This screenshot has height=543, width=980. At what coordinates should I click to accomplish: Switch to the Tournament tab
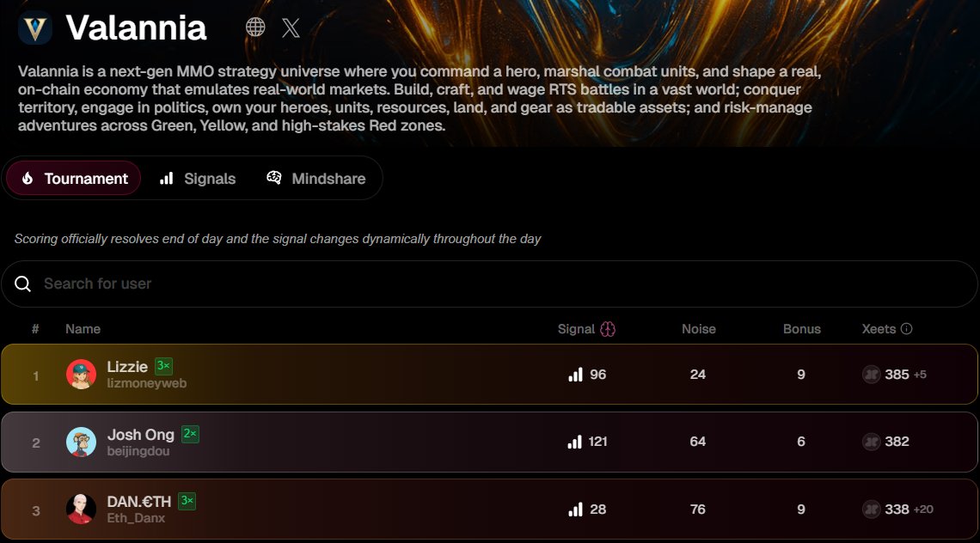[74, 178]
